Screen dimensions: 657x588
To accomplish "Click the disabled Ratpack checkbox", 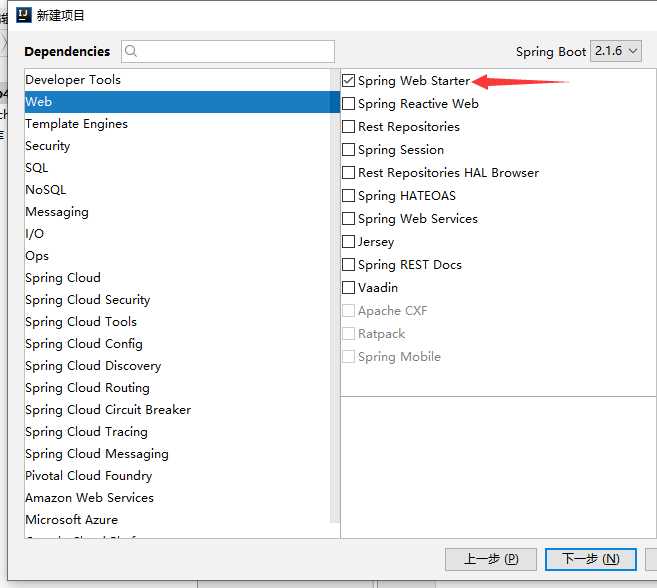I will [349, 334].
